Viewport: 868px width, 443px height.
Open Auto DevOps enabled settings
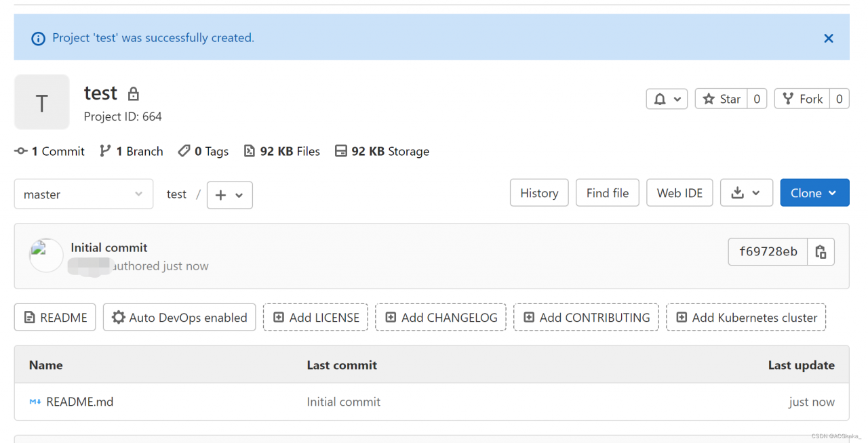pyautogui.click(x=179, y=318)
